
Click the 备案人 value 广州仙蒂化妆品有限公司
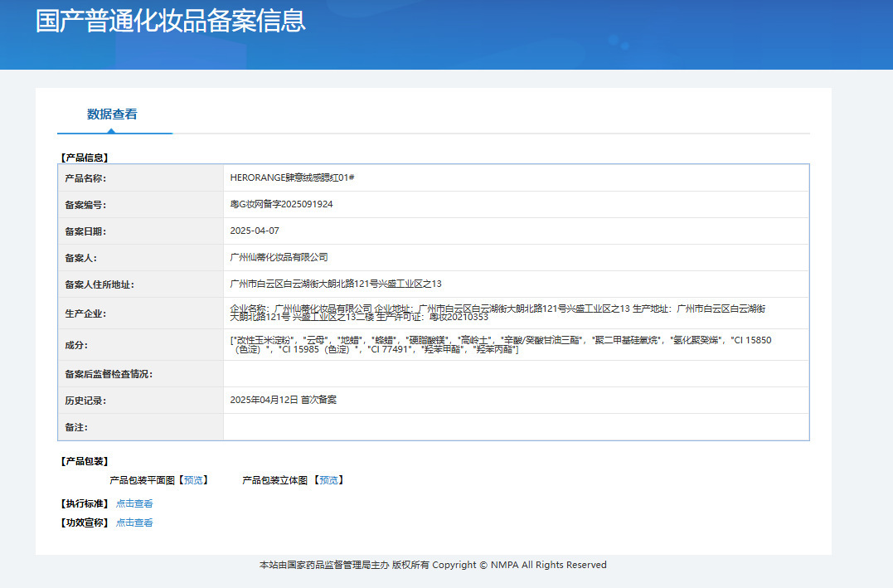point(279,257)
